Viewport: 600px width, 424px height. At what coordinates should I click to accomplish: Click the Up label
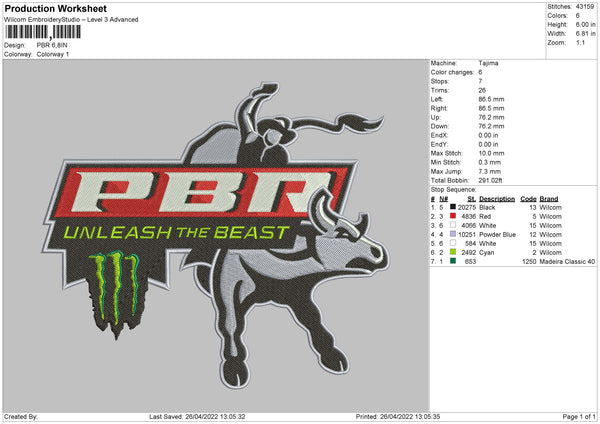pos(435,117)
